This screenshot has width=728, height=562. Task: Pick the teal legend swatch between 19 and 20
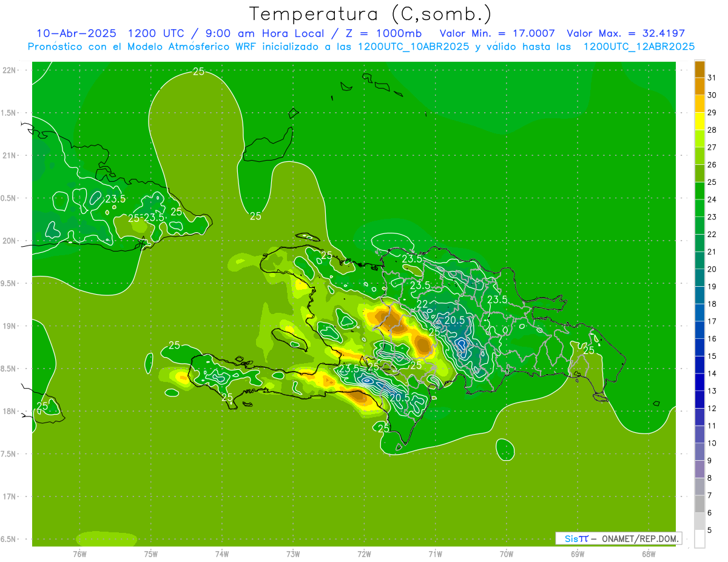click(x=699, y=278)
